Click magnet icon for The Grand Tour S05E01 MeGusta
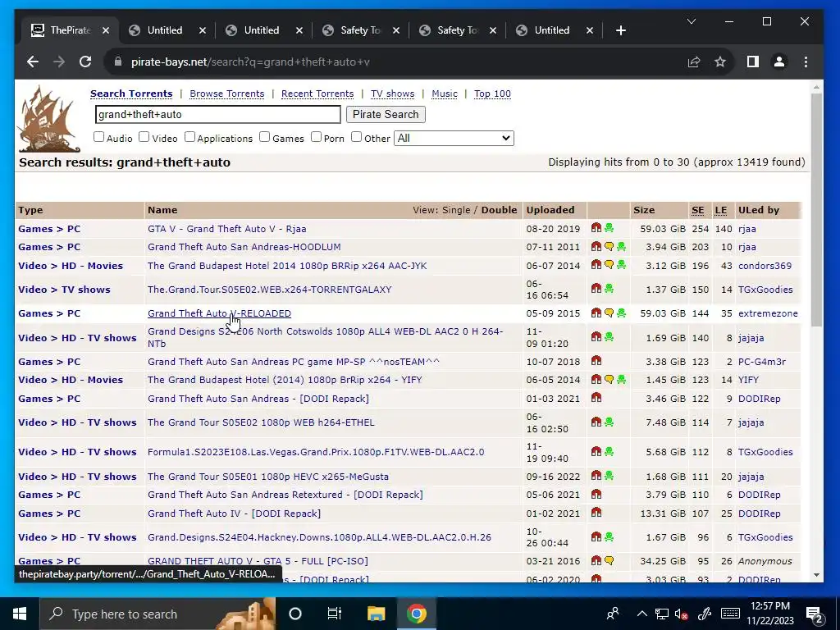The height and width of the screenshot is (630, 840). (x=596, y=475)
